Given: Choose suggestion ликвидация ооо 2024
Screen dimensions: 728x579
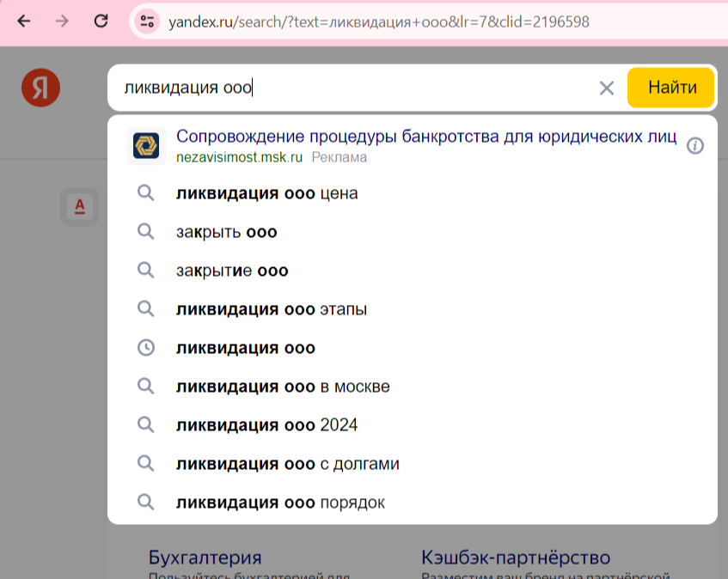Looking at the screenshot, I should [x=266, y=425].
